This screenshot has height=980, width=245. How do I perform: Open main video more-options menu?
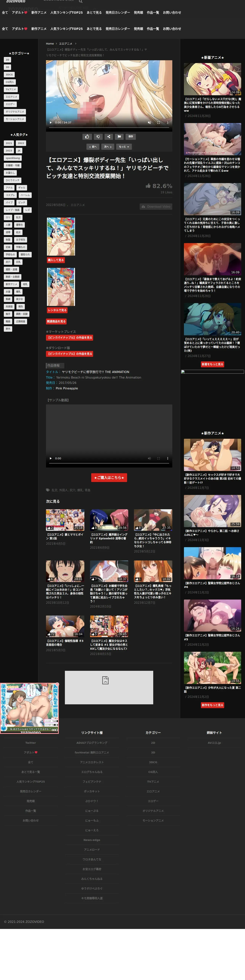(168, 122)
